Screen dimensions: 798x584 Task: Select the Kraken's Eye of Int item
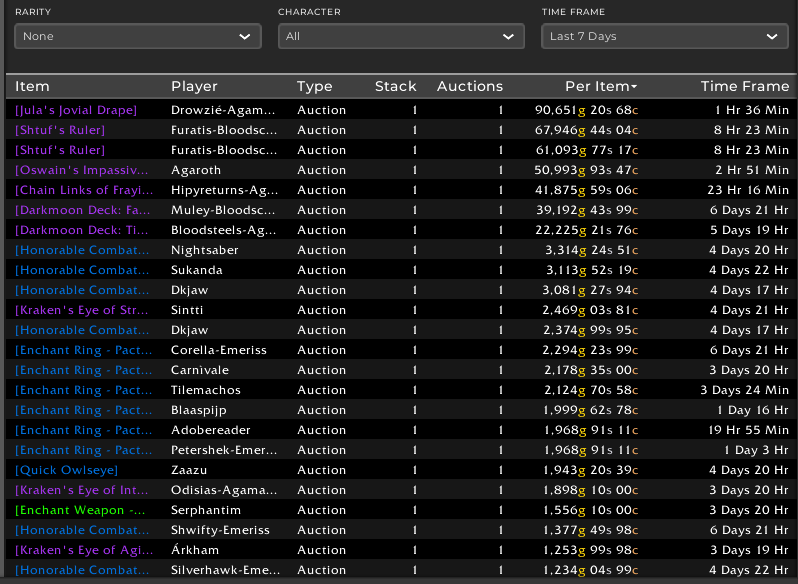[x=82, y=490]
